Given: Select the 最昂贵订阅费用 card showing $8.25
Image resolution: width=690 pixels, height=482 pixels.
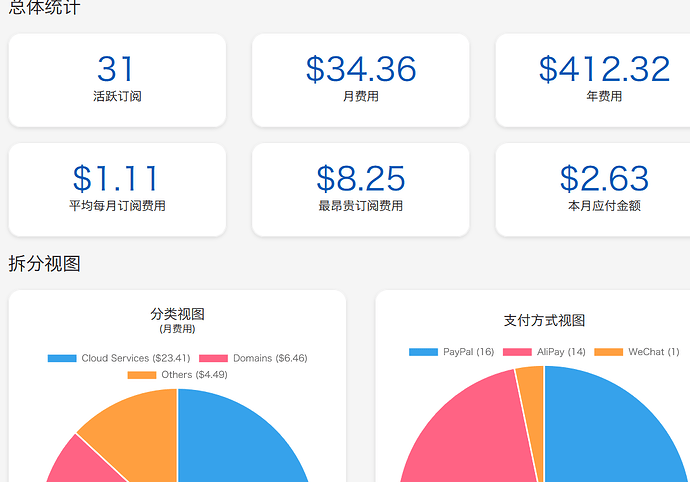Looking at the screenshot, I should (360, 190).
